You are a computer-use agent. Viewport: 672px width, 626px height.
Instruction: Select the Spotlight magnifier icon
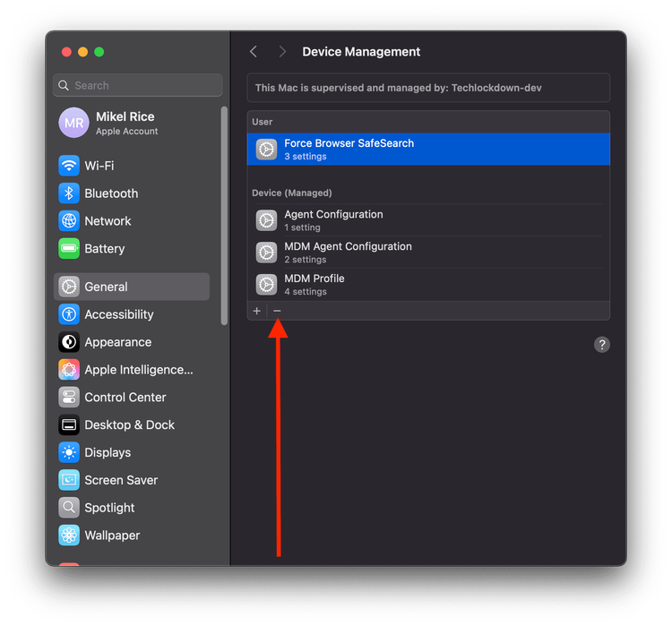click(69, 508)
